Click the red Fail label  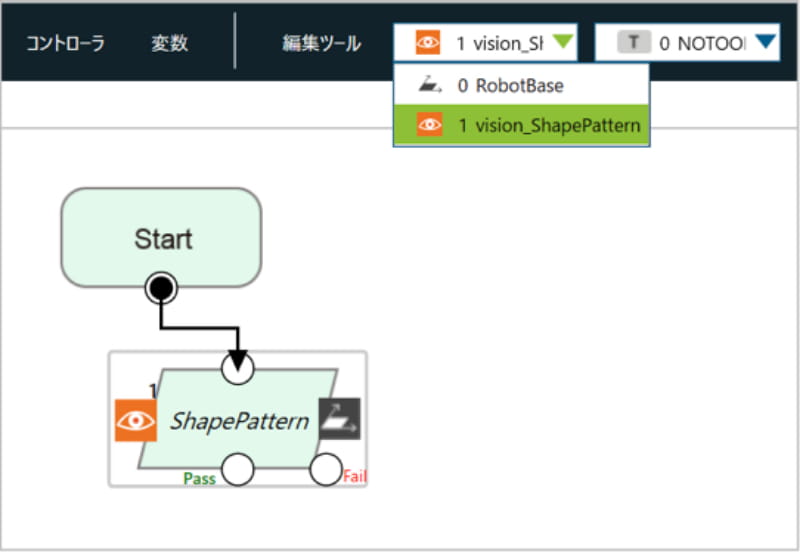tap(355, 476)
